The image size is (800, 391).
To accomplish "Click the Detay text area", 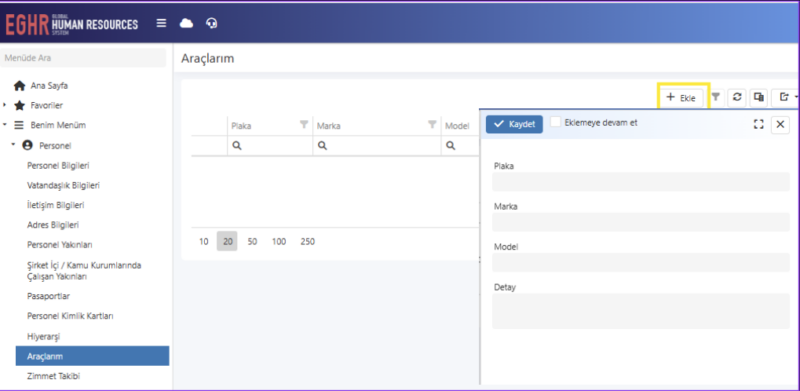I will pos(641,311).
